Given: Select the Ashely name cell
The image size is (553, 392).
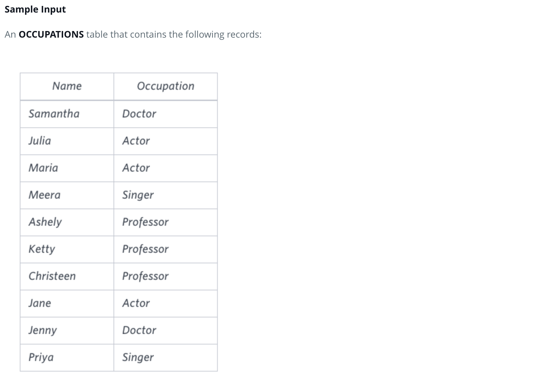Looking at the screenshot, I should tap(67, 222).
